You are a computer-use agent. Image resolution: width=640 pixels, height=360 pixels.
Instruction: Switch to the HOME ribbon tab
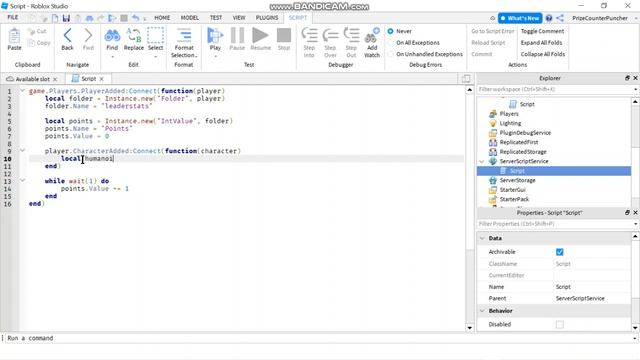162,18
